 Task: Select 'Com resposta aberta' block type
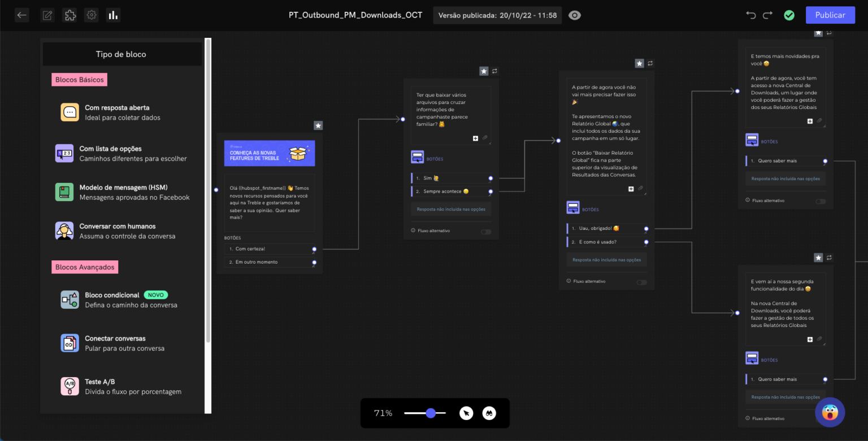point(117,112)
